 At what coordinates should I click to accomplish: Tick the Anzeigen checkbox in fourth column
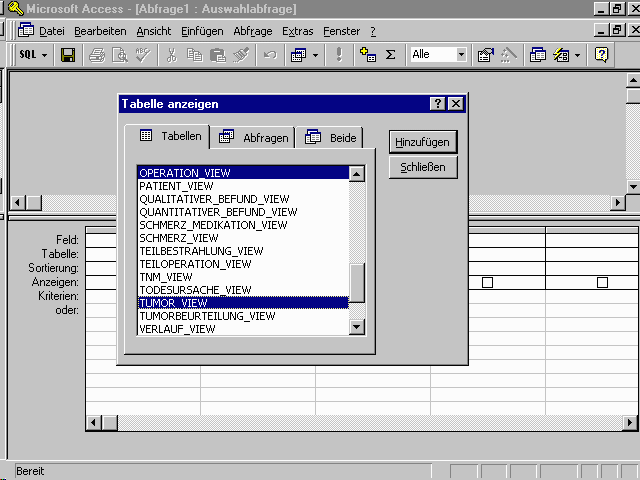[x=487, y=283]
